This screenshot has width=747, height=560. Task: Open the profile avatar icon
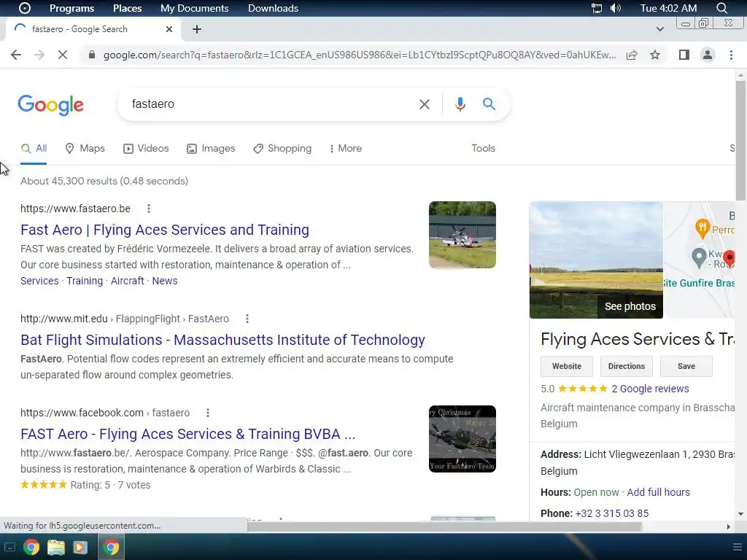click(x=708, y=55)
